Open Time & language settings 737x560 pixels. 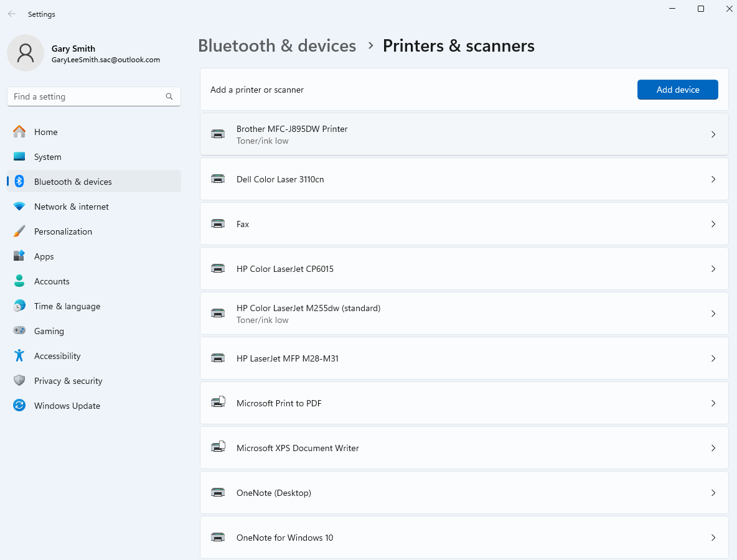coord(67,306)
